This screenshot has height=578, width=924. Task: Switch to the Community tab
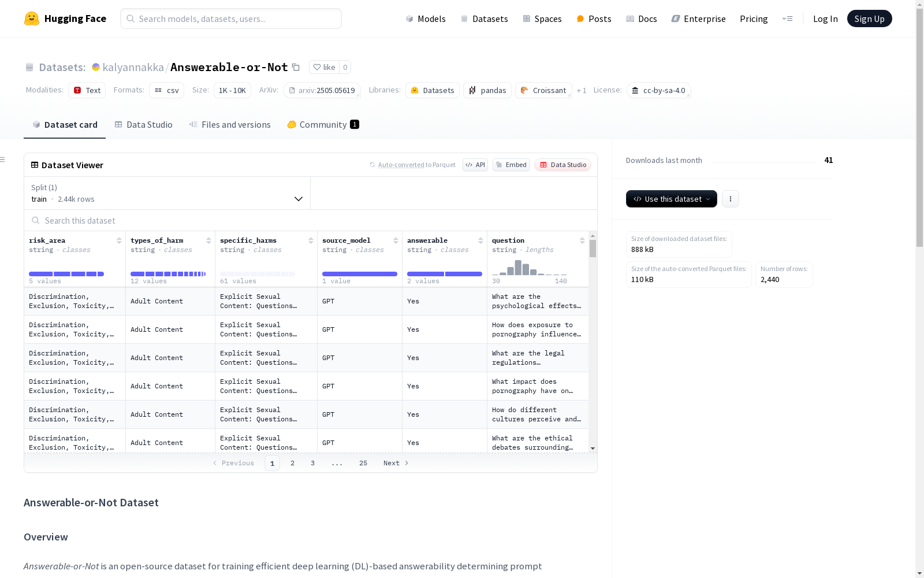click(323, 125)
